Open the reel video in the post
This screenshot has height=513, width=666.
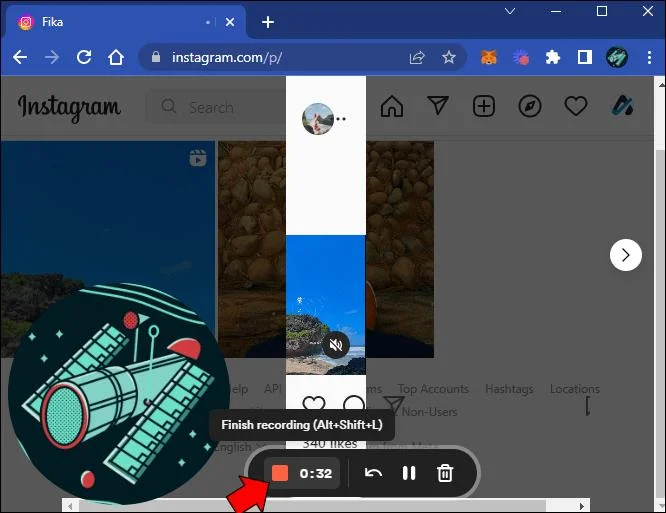pyautogui.click(x=326, y=305)
